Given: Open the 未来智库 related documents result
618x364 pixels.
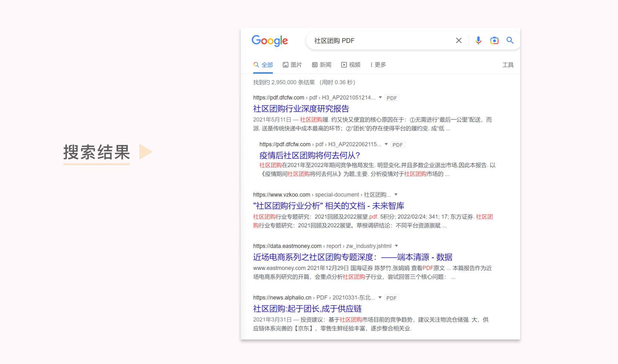Looking at the screenshot, I should point(328,206).
